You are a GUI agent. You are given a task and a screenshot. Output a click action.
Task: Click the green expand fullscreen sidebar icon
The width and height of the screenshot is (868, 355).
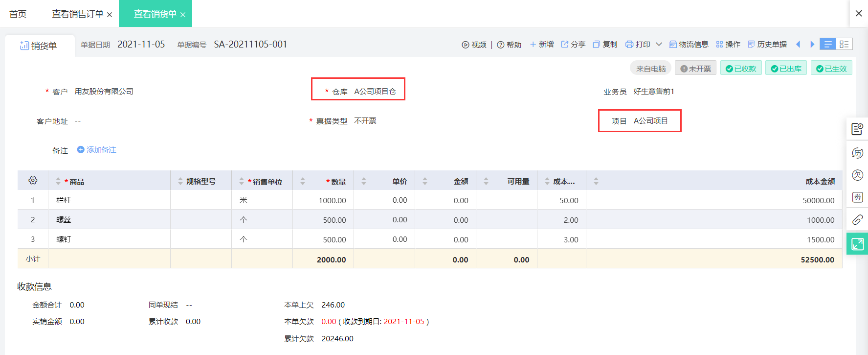tap(857, 244)
